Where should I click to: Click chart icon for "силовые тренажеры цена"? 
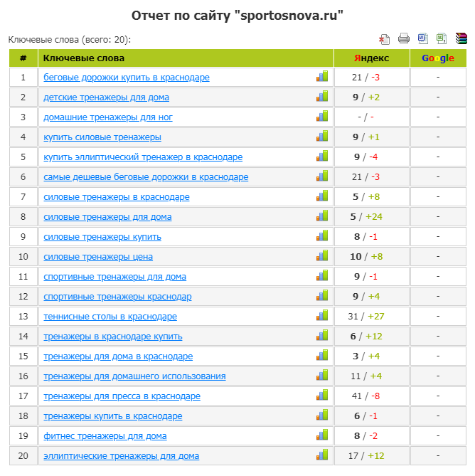322,256
